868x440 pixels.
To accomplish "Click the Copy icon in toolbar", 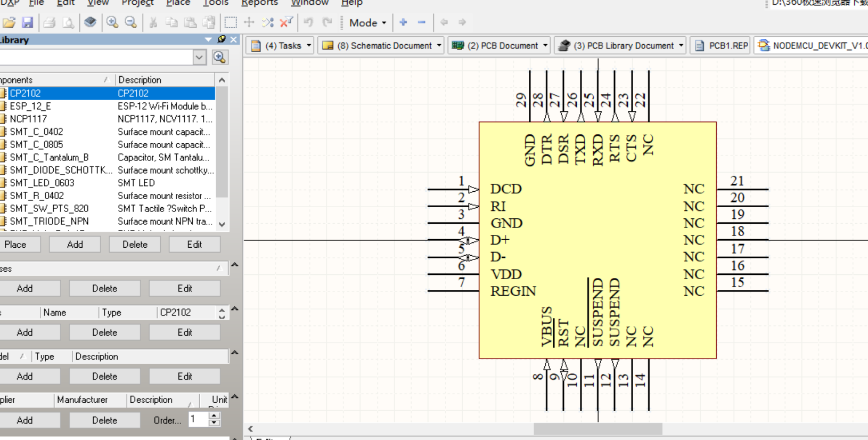I will [x=171, y=22].
